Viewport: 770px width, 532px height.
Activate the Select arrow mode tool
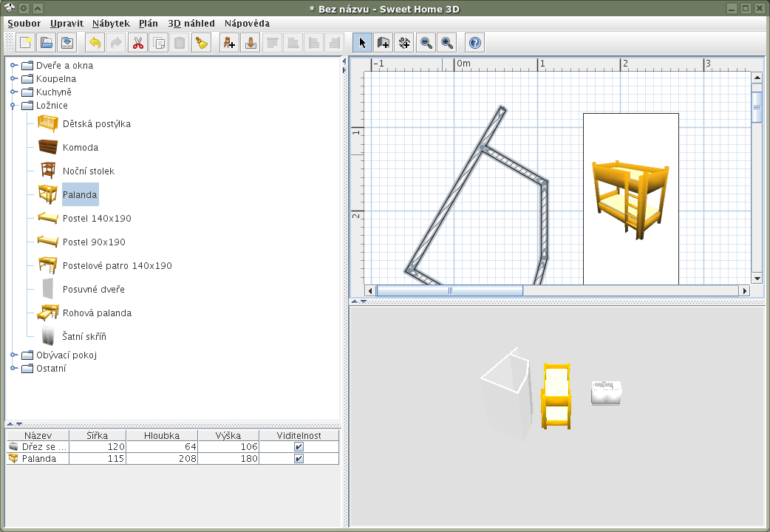(362, 44)
